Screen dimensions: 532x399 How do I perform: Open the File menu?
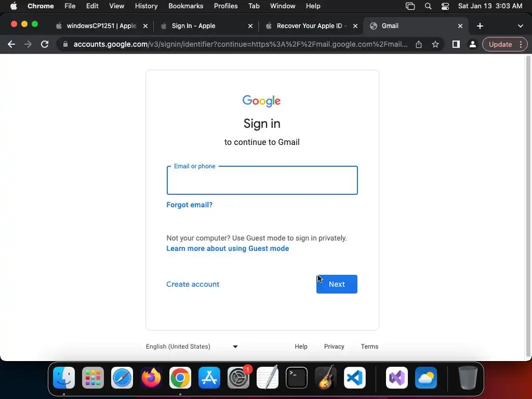tap(70, 6)
